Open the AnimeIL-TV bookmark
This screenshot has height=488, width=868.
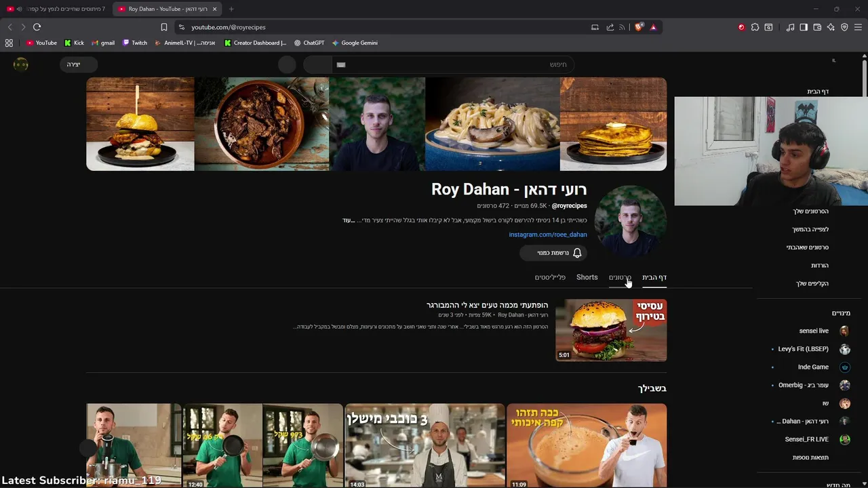point(185,43)
